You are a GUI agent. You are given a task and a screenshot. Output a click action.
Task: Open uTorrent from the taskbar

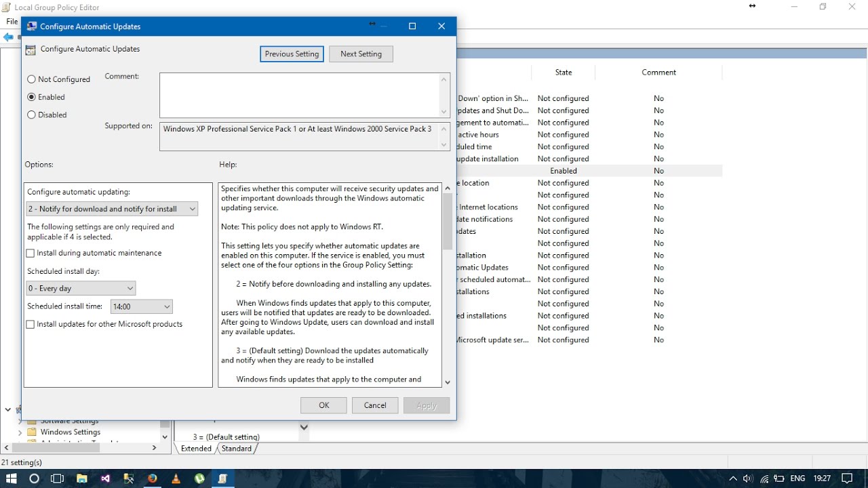pos(200,479)
